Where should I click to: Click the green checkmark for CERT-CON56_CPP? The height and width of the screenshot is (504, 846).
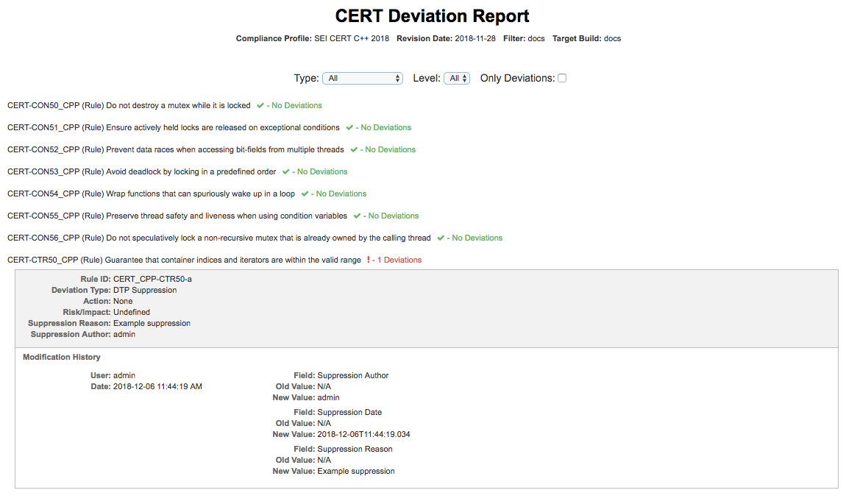click(441, 238)
